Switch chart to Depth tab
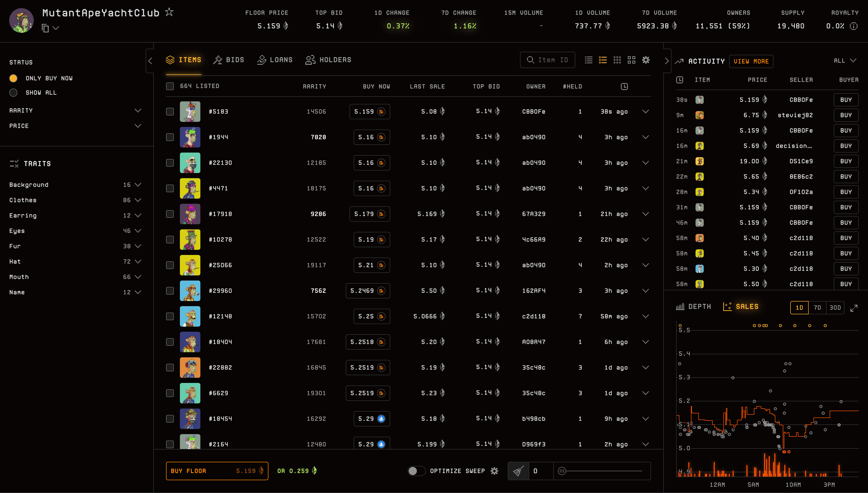 pos(693,307)
